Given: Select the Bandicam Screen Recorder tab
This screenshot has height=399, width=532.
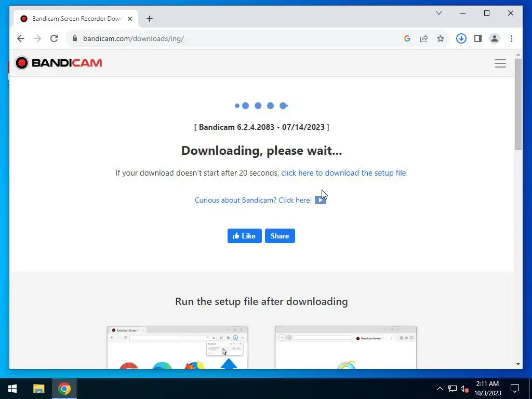Looking at the screenshot, I should [76, 19].
